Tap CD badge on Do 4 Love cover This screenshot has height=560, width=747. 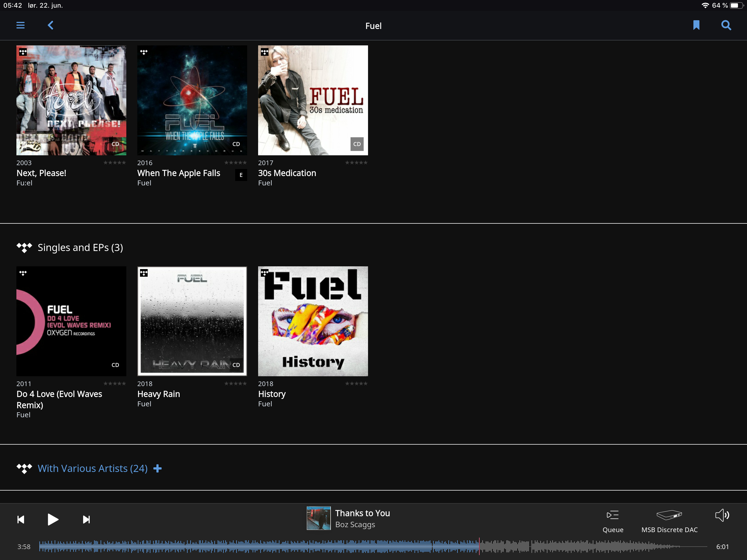point(115,365)
